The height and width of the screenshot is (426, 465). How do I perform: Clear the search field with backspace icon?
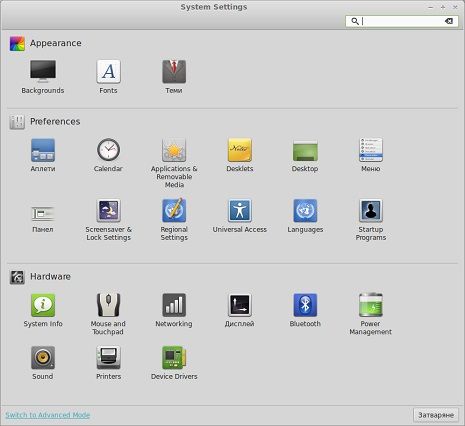(x=449, y=21)
